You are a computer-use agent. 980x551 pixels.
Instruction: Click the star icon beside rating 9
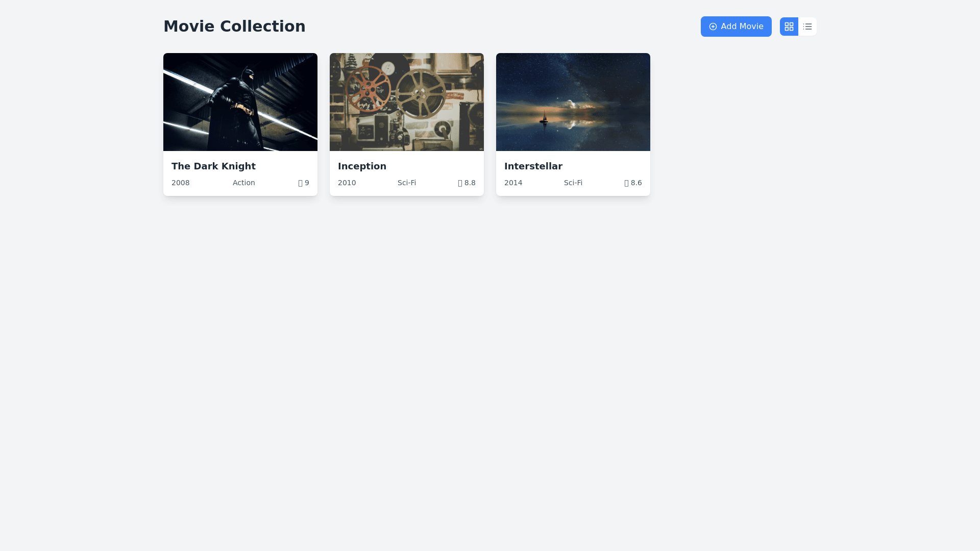[x=301, y=183]
